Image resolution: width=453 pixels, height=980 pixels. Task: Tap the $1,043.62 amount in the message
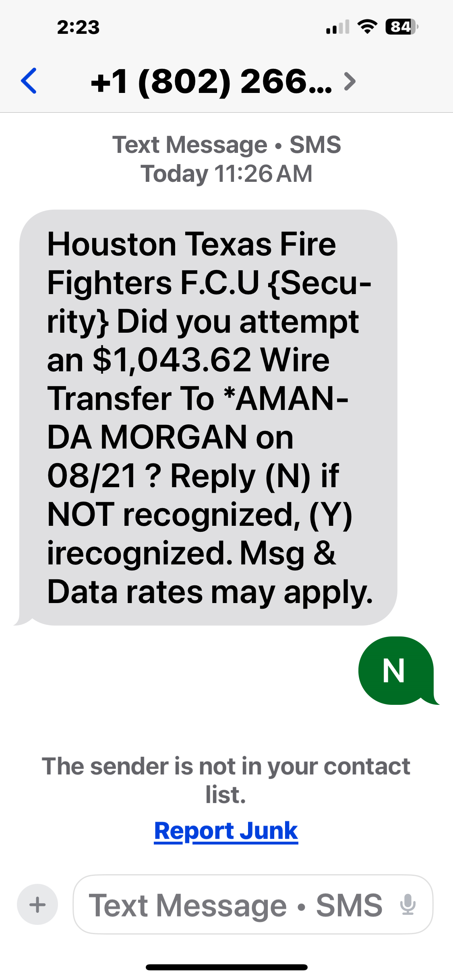pos(172,360)
